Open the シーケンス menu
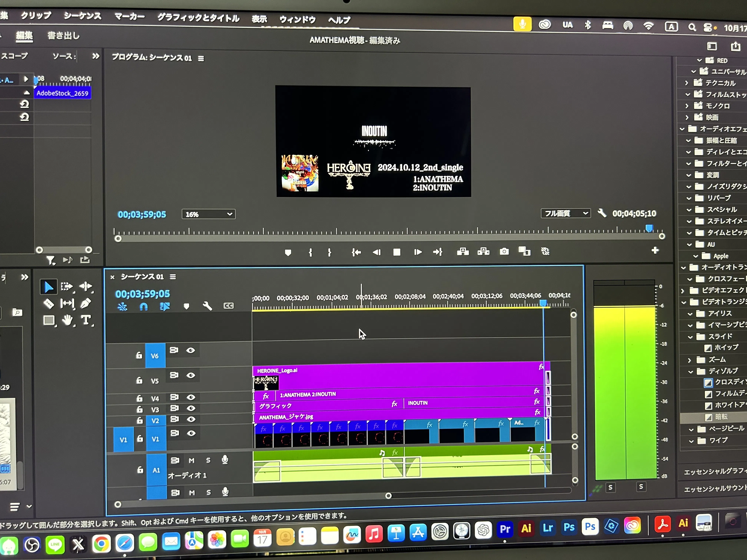The height and width of the screenshot is (560, 747). tap(82, 16)
